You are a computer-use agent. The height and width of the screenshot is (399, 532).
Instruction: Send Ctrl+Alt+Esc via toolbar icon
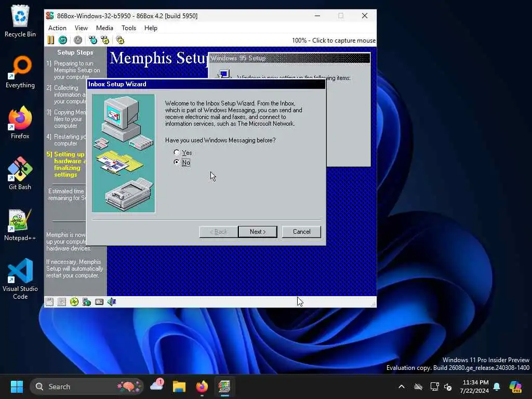(105, 40)
